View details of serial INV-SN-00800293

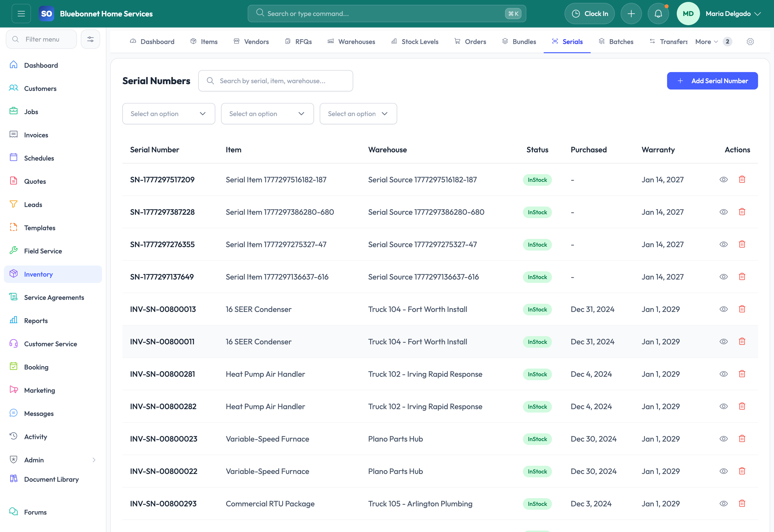point(723,503)
